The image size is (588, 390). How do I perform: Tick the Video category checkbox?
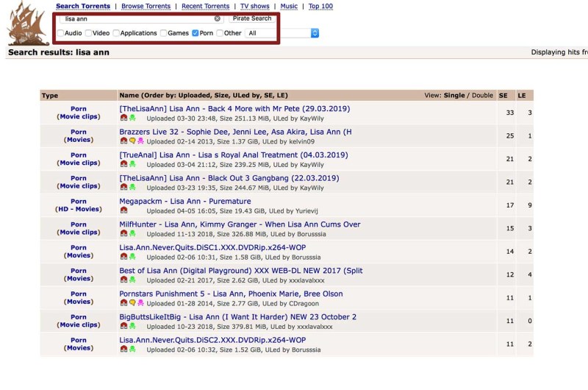click(x=89, y=33)
